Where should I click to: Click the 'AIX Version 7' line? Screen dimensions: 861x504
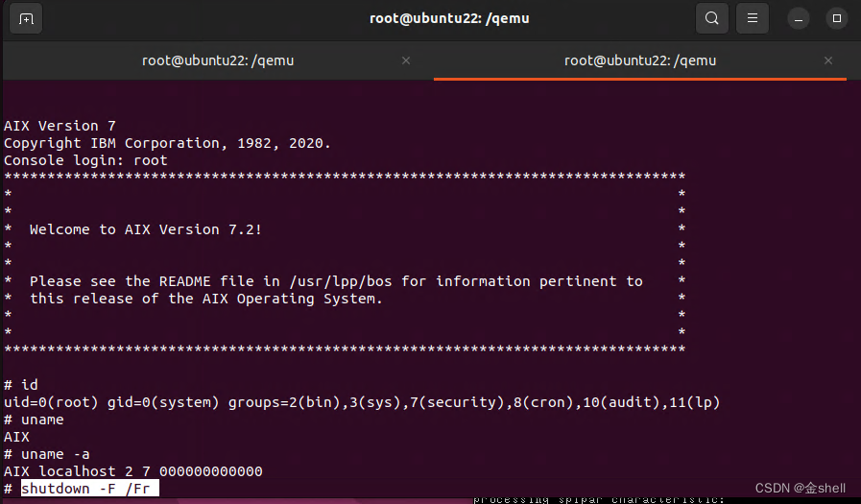click(60, 126)
